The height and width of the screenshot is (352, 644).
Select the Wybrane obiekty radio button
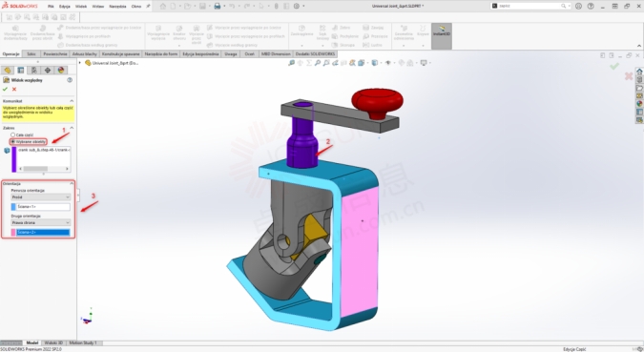click(13, 142)
